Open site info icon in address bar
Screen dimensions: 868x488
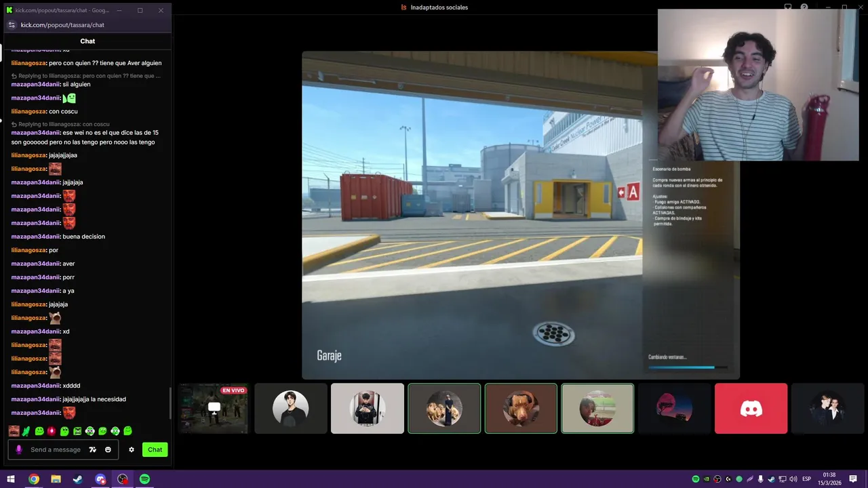[x=12, y=25]
